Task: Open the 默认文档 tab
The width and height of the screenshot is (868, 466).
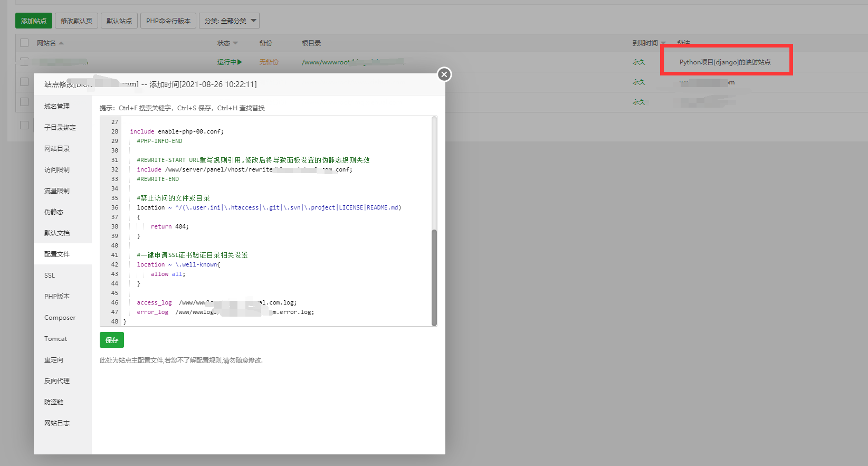Action: pos(63,233)
